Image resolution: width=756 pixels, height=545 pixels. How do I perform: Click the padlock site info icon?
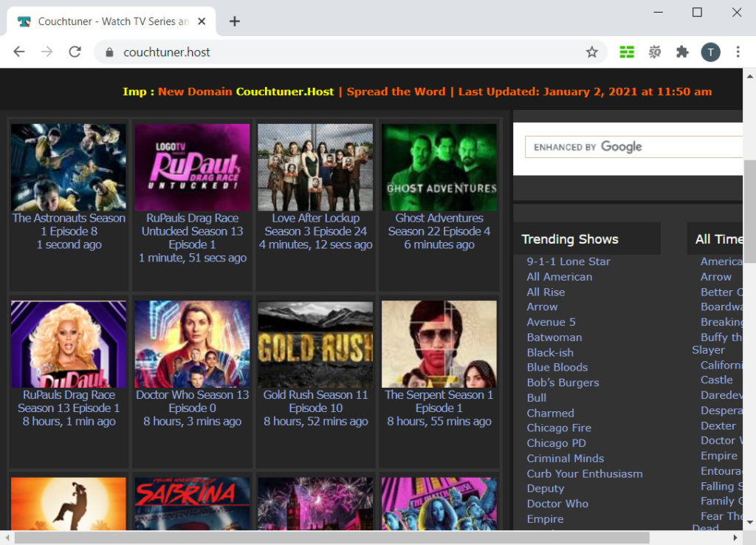(109, 52)
